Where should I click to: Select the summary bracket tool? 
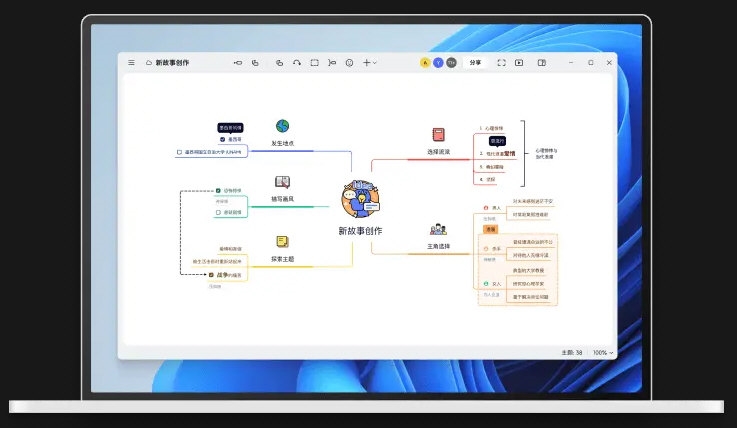pos(332,62)
